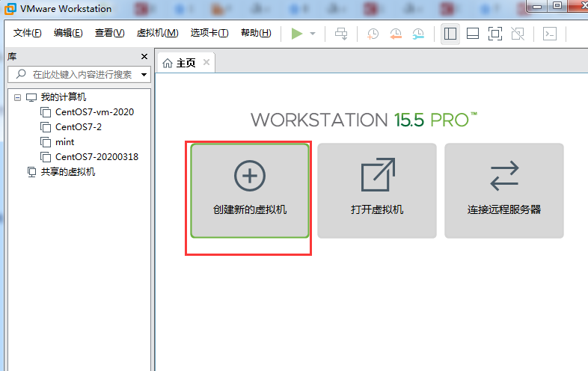The image size is (588, 371).
Task: Enter full screen mode icon
Action: (x=495, y=34)
